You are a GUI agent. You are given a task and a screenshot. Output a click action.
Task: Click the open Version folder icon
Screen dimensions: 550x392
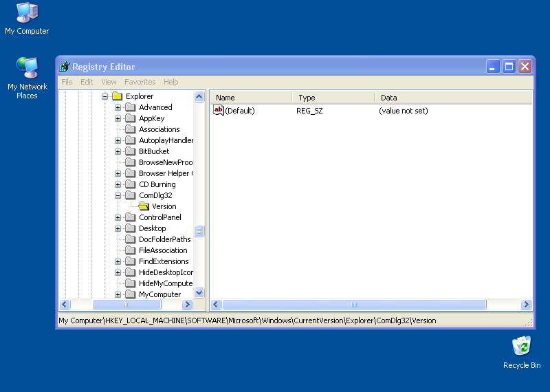(144, 206)
